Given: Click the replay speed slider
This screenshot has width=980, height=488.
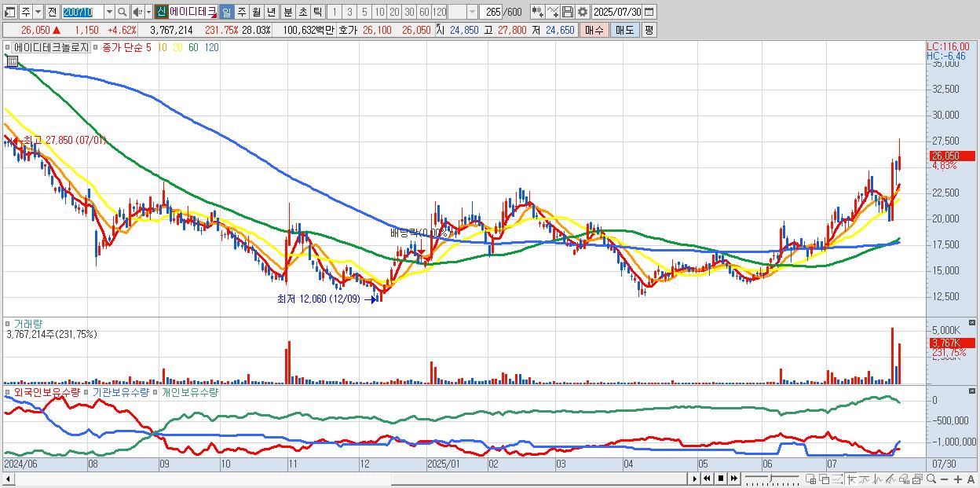Looking at the screenshot, I should [770, 479].
